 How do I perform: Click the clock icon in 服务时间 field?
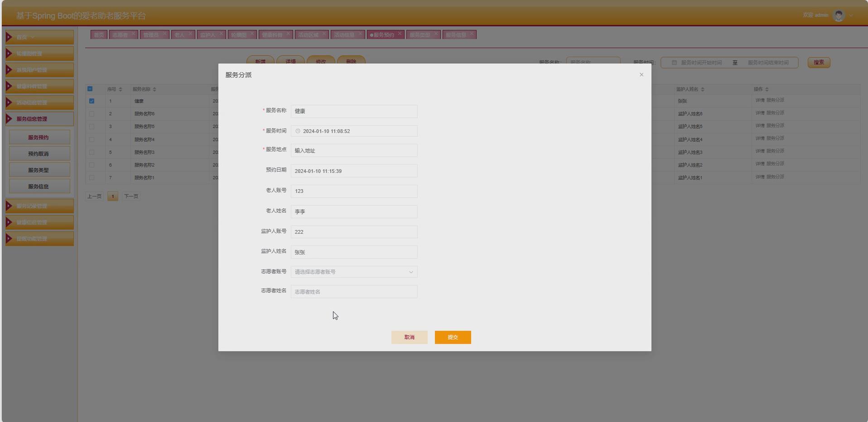(298, 131)
